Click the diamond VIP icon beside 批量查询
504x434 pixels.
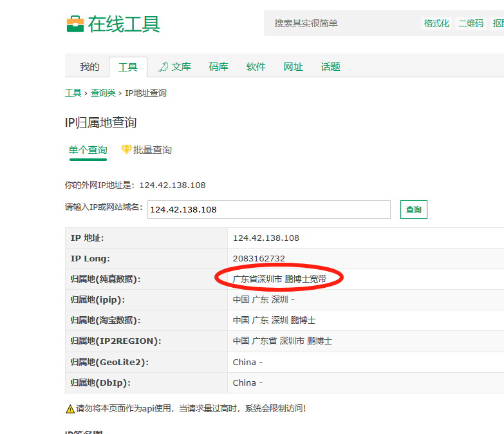point(126,149)
